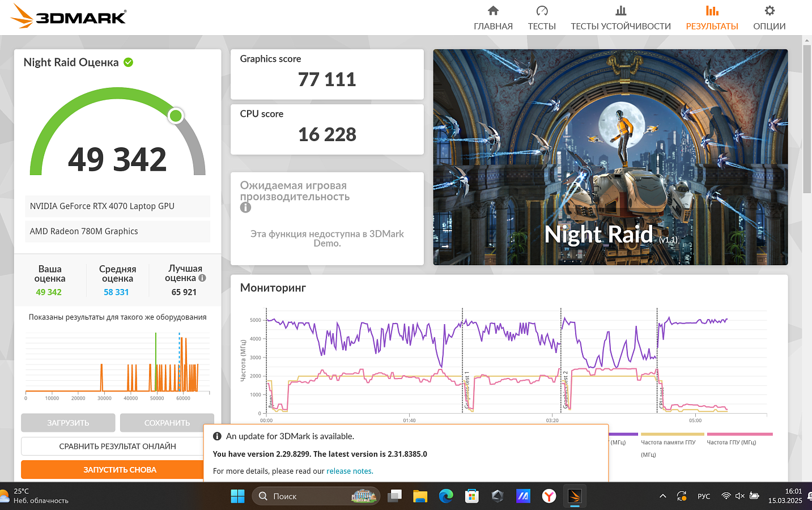Show hidden system tray icons
The height and width of the screenshot is (510, 812).
(662, 496)
